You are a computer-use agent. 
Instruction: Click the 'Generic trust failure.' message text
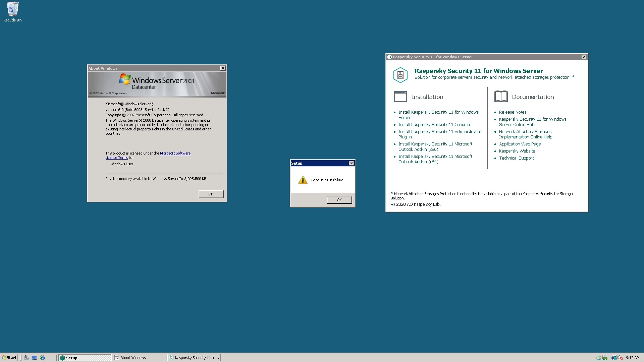(x=328, y=180)
